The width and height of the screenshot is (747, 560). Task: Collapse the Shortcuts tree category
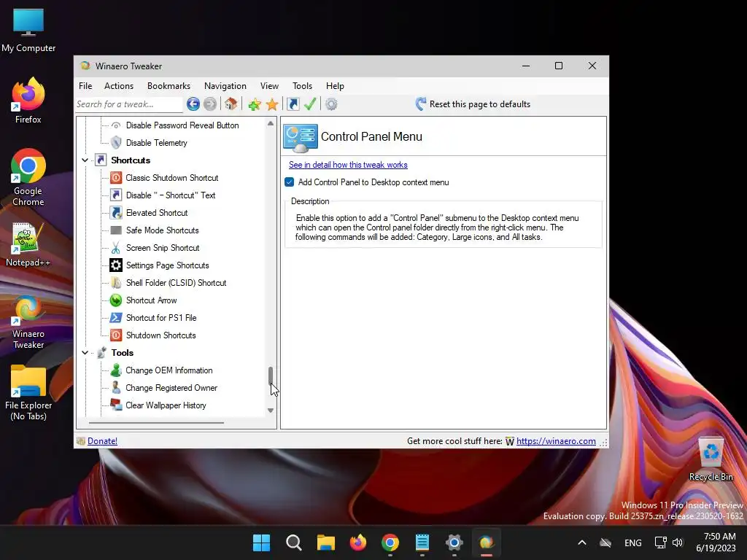point(85,160)
